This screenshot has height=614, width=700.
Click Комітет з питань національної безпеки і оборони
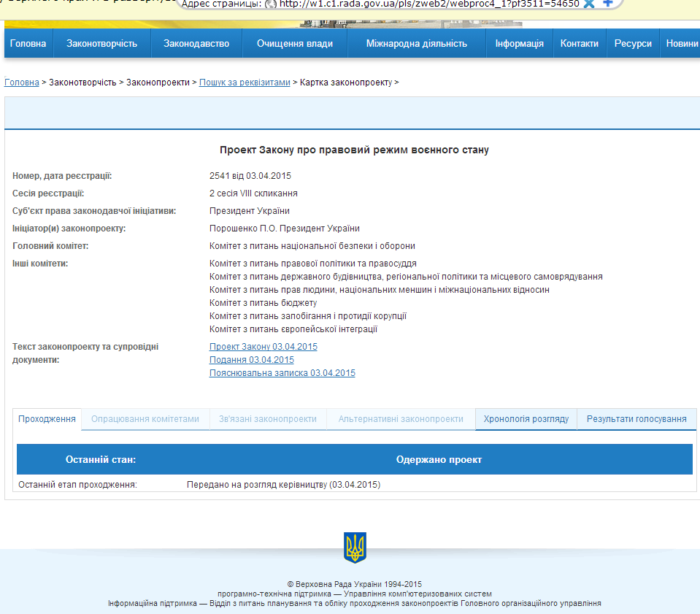tap(312, 245)
